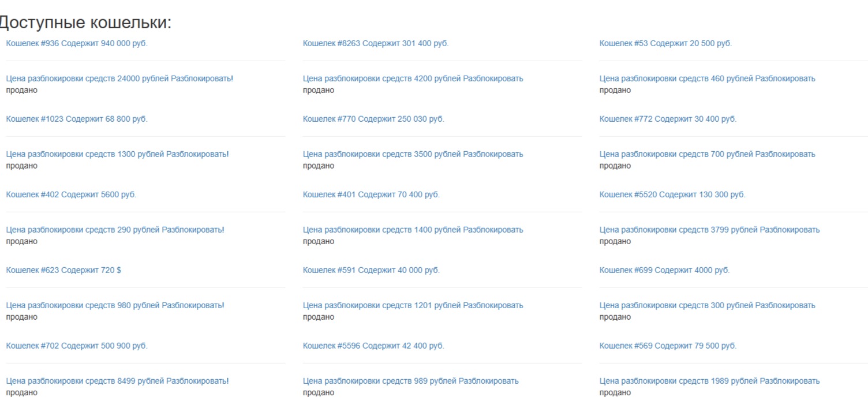Click Кошелек #772 wallet link

(668, 119)
